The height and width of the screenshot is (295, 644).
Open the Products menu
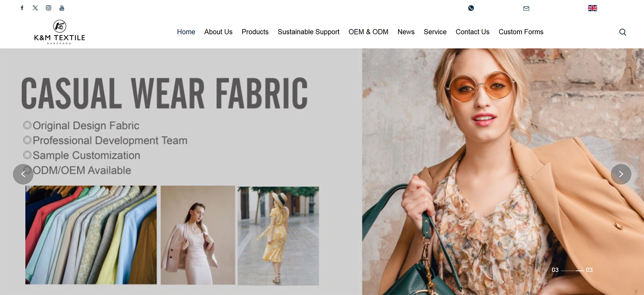click(255, 32)
